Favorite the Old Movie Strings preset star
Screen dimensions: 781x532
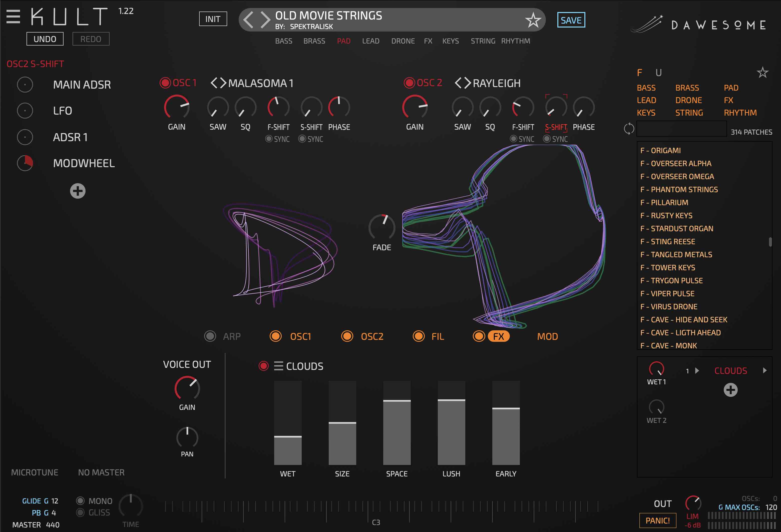[x=533, y=20]
